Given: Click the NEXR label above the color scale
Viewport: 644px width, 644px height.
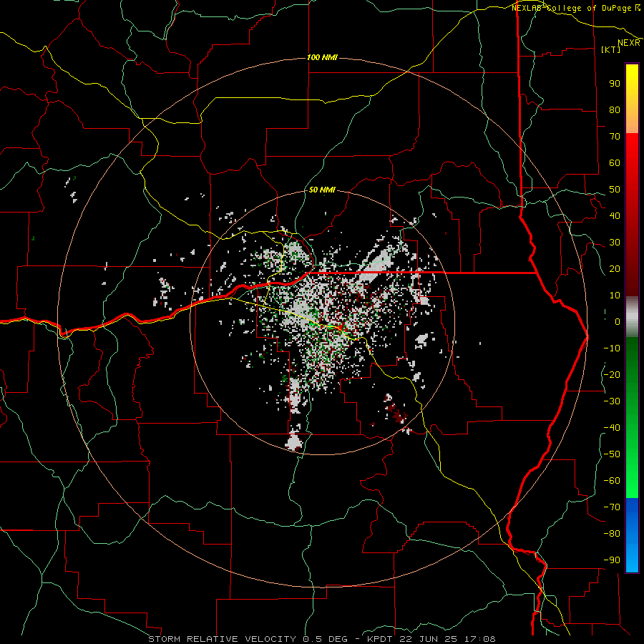Looking at the screenshot, I should tap(629, 43).
